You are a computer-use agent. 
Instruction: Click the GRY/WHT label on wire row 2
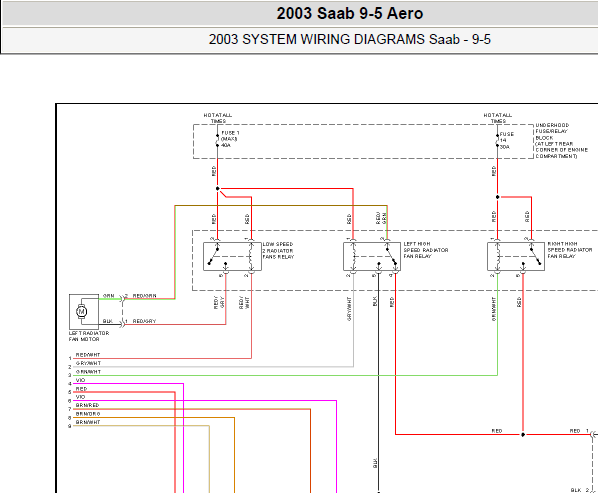coord(88,363)
